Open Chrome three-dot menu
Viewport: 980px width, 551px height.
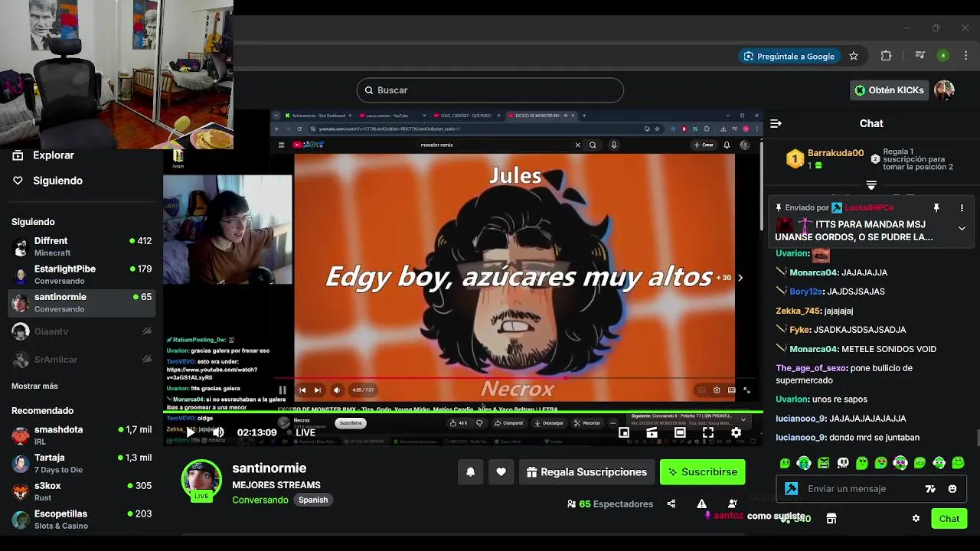965,56
